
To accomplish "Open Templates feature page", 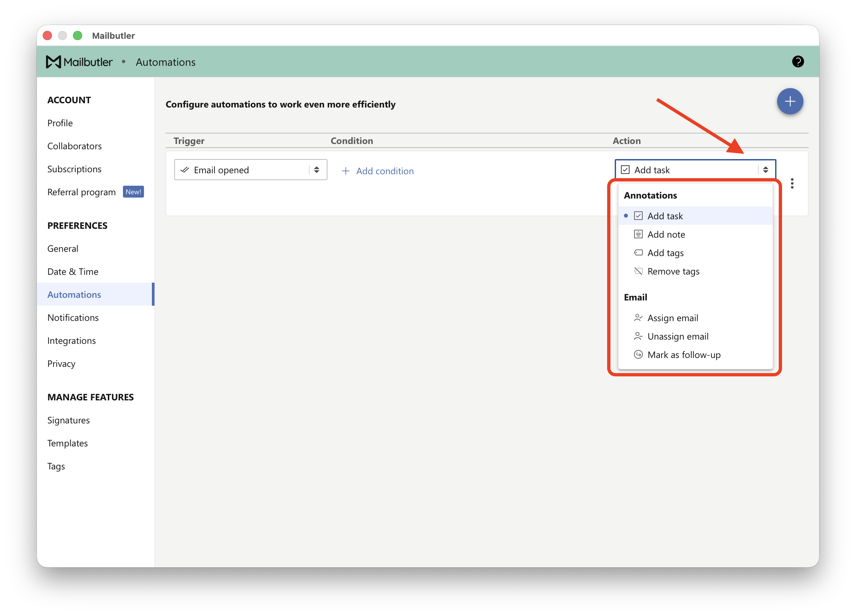I will pyautogui.click(x=67, y=443).
